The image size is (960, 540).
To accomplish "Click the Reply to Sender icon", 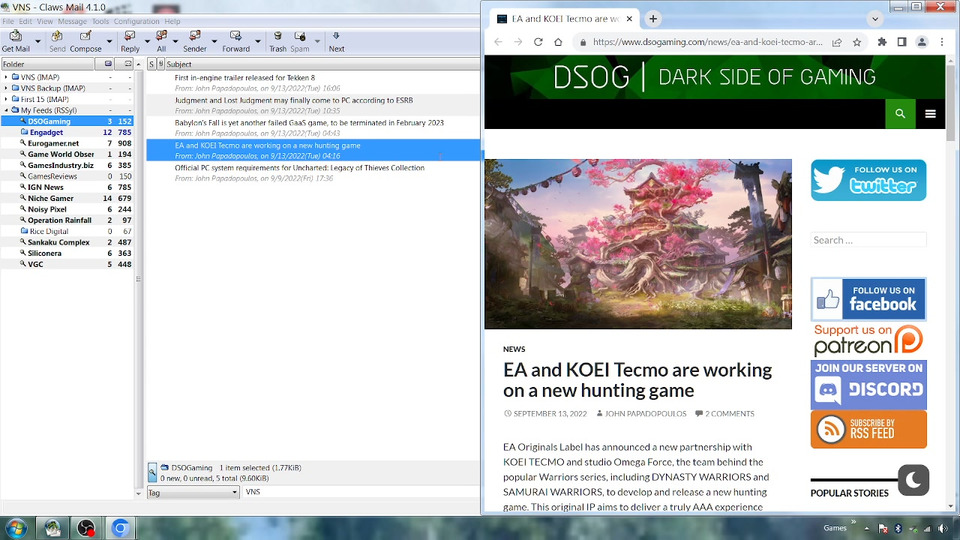I will (x=195, y=41).
